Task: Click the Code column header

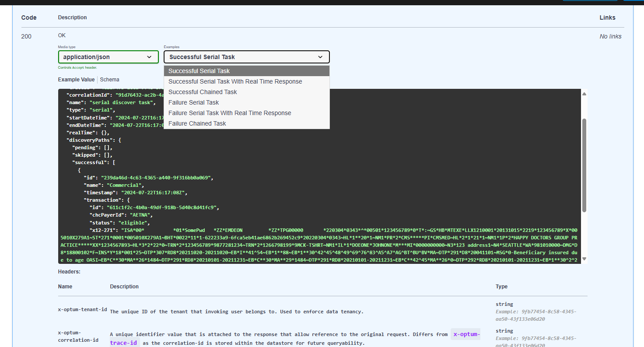Action: [x=29, y=18]
